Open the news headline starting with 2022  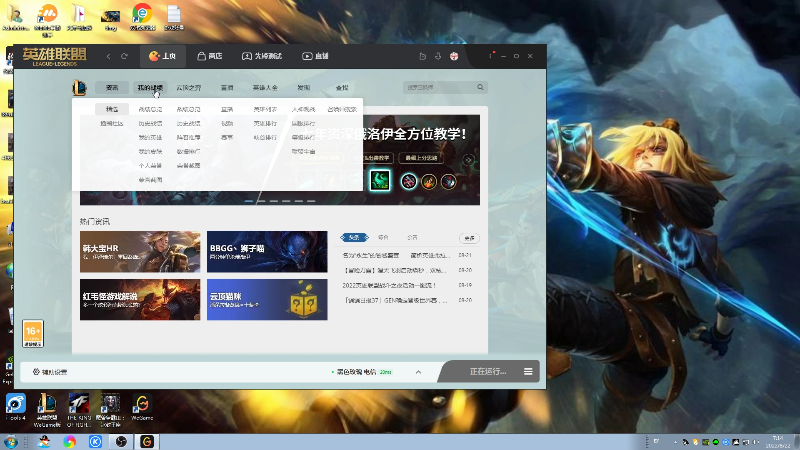389,285
